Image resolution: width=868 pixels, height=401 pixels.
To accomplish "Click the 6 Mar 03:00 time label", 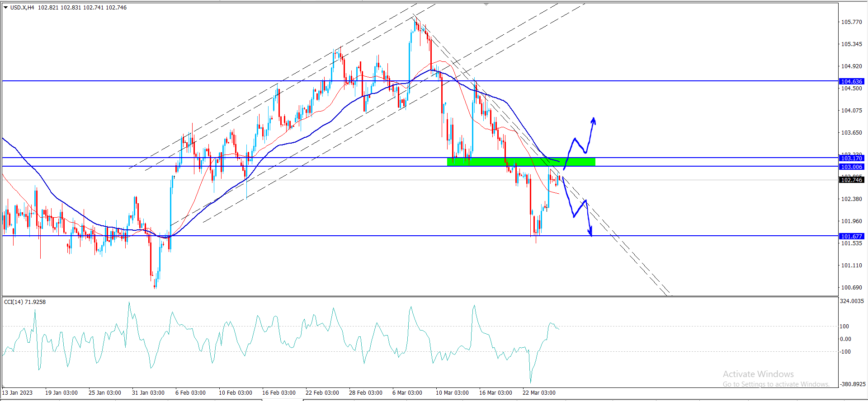I will [407, 392].
